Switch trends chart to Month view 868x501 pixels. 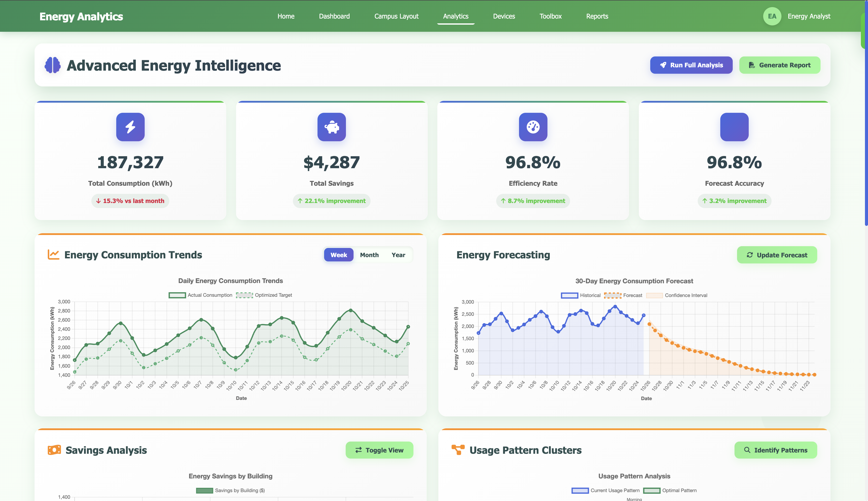point(369,255)
